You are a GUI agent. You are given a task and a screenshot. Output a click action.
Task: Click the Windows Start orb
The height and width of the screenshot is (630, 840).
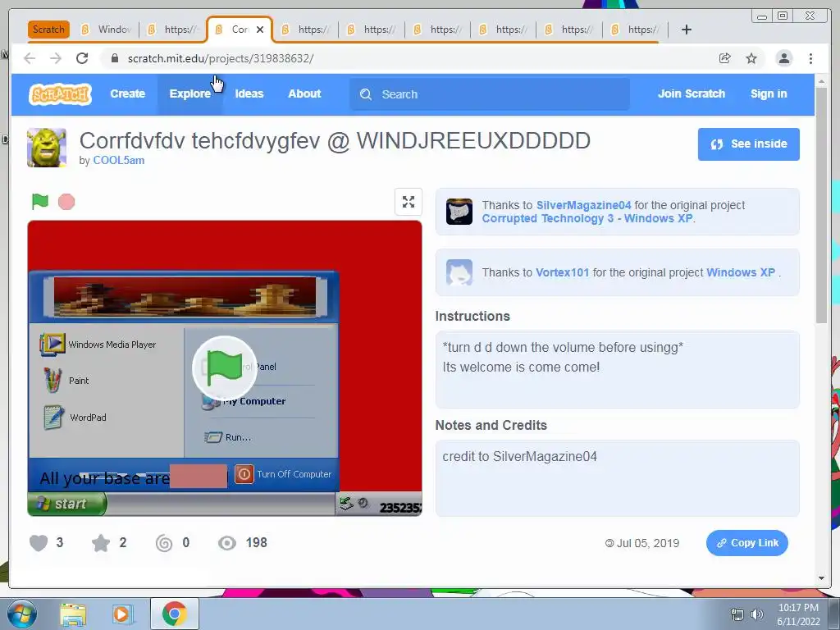[x=21, y=614]
